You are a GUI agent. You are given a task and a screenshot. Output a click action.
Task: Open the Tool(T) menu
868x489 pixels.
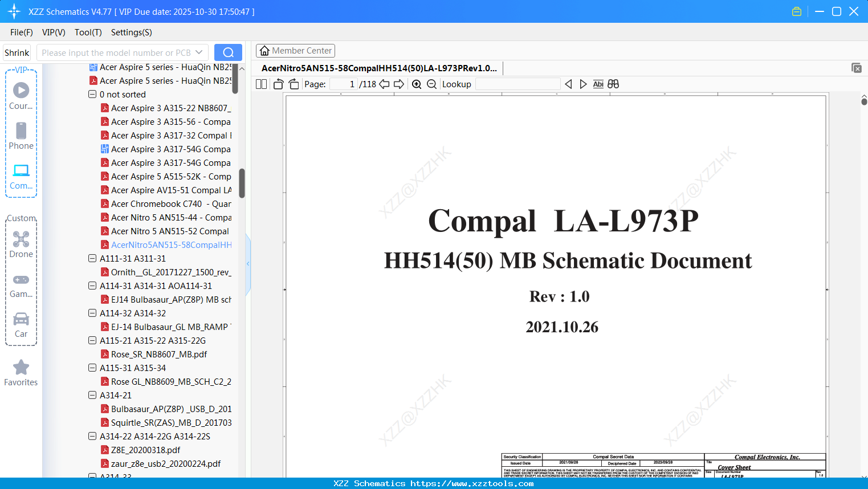tap(88, 32)
